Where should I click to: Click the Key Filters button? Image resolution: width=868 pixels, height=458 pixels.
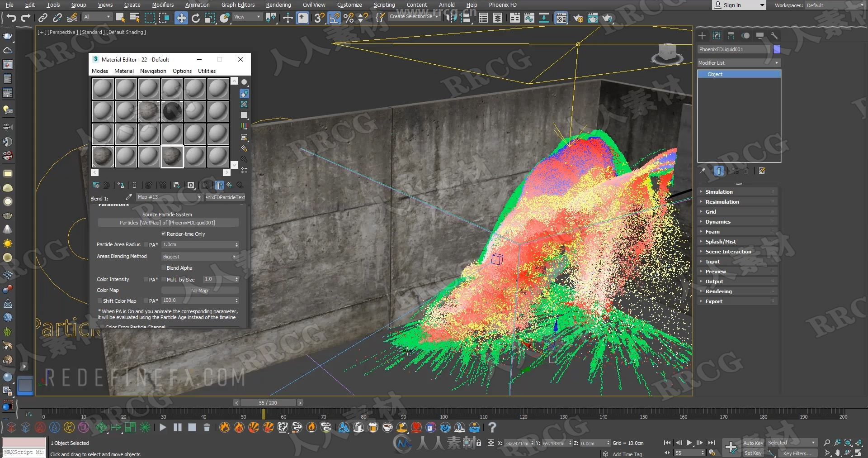[x=797, y=453]
